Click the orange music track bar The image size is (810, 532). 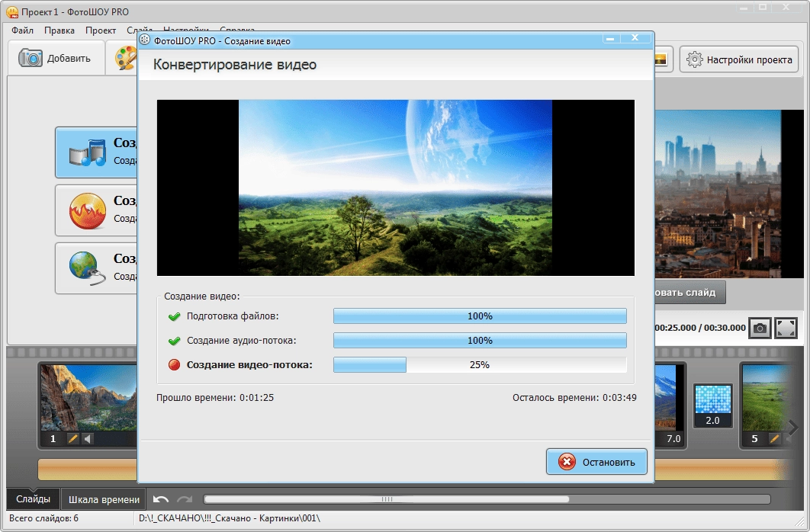tap(87, 470)
